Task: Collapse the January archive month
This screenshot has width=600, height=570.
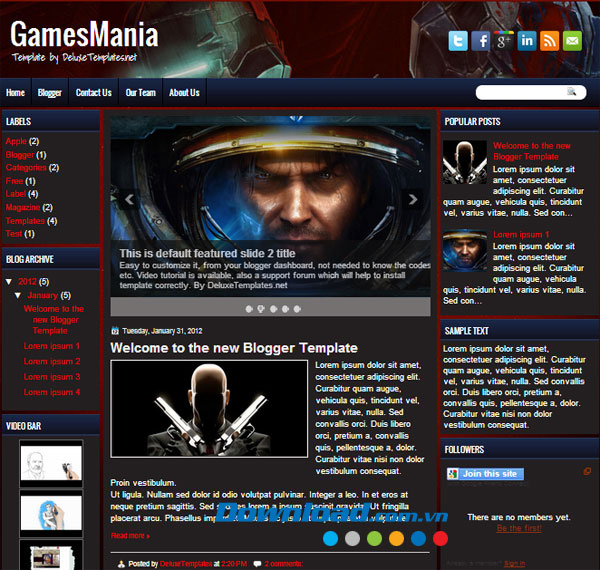Action: pos(18,295)
